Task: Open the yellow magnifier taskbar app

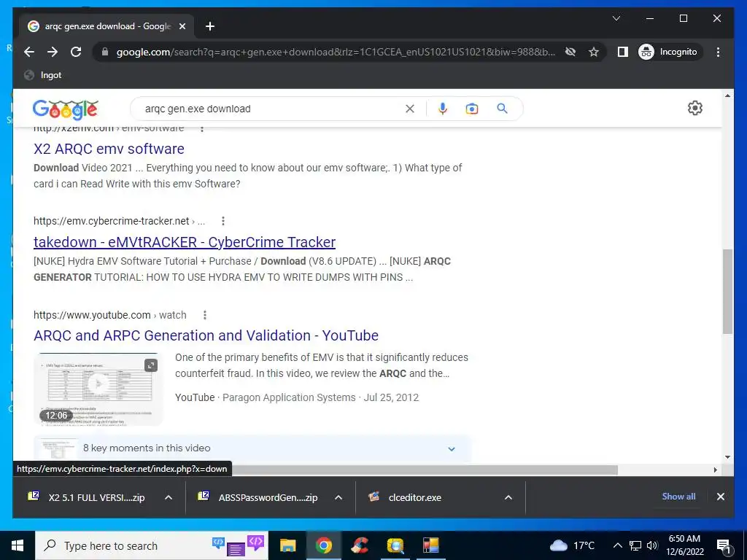Action: (x=395, y=545)
